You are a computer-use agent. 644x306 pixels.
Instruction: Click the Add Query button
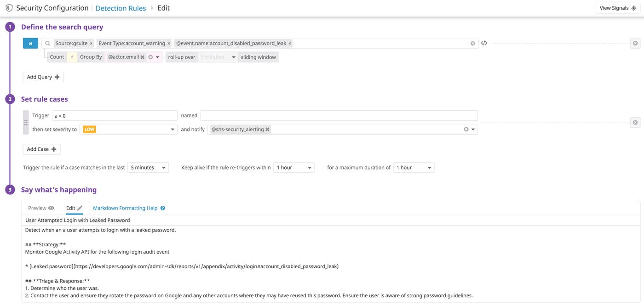[43, 77]
